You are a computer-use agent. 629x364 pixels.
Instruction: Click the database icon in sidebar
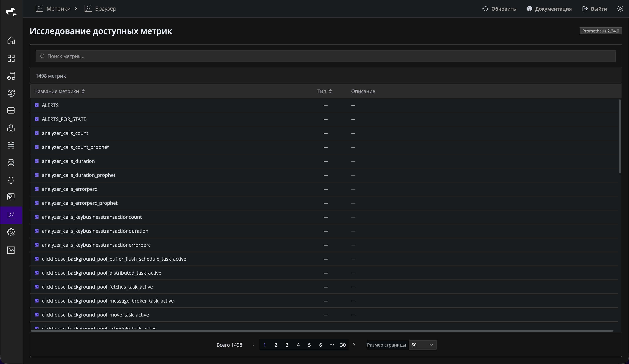click(x=11, y=163)
